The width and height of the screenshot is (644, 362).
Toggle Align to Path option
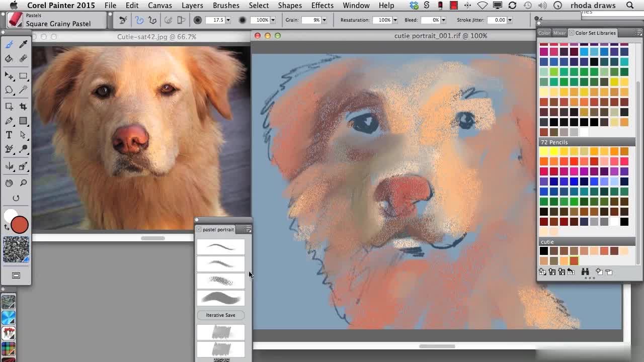pos(169,20)
